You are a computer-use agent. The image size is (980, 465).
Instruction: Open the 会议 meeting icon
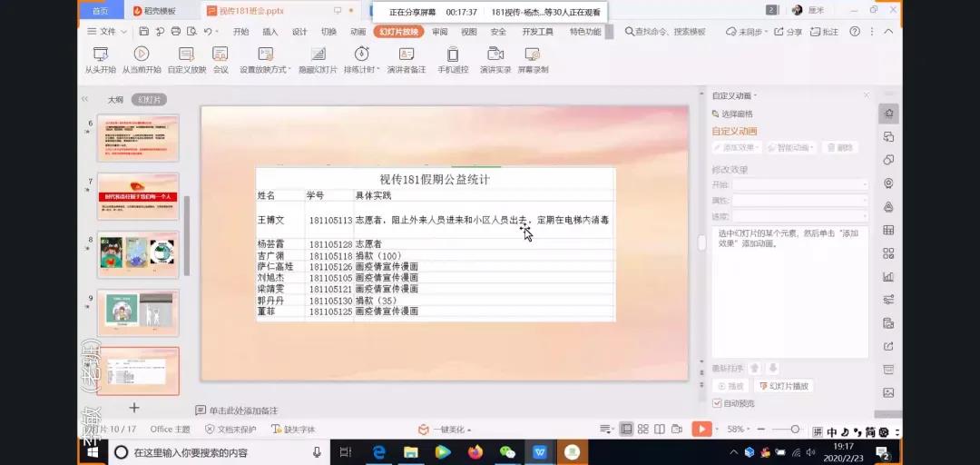(x=220, y=54)
